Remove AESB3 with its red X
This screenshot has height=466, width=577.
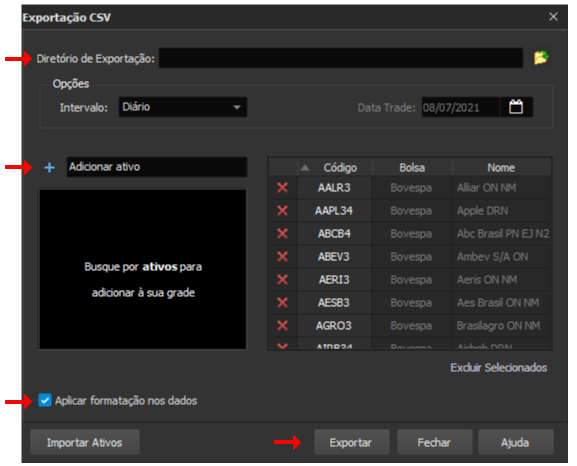pyautogui.click(x=282, y=303)
